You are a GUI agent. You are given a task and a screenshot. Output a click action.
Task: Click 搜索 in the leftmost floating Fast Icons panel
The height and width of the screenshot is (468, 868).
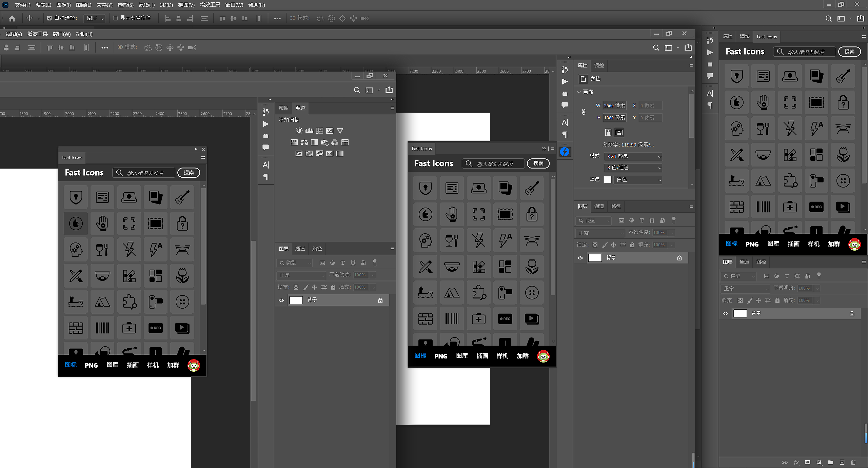(x=189, y=173)
